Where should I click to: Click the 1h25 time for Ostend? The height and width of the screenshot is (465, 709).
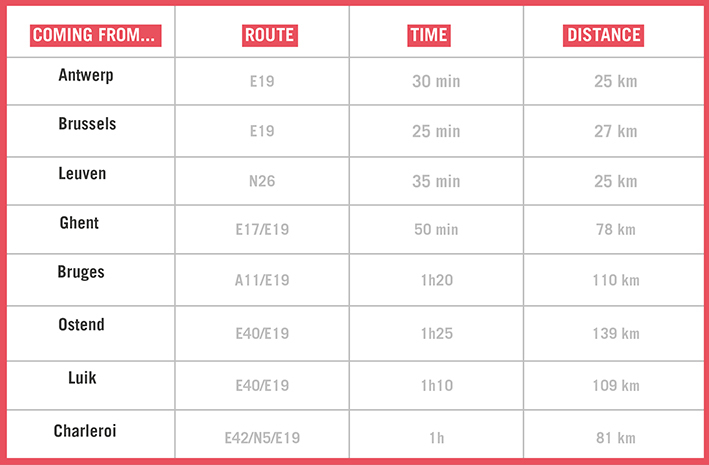[x=437, y=333]
